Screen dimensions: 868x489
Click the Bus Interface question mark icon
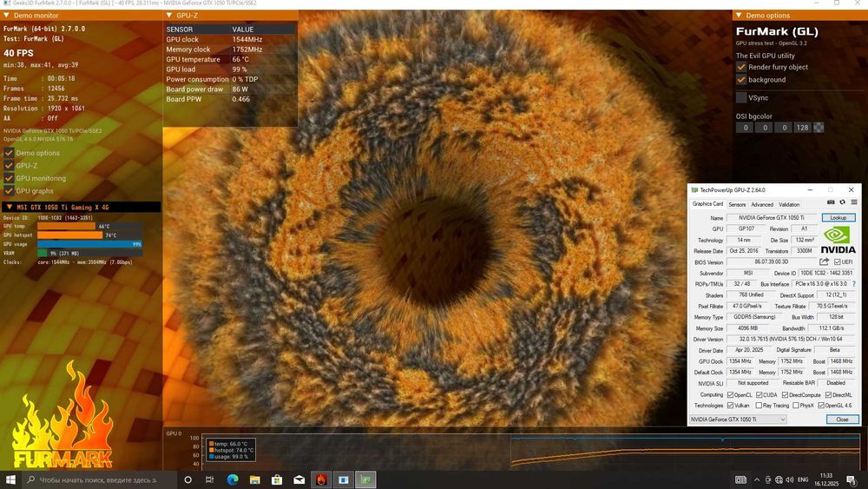click(x=854, y=283)
